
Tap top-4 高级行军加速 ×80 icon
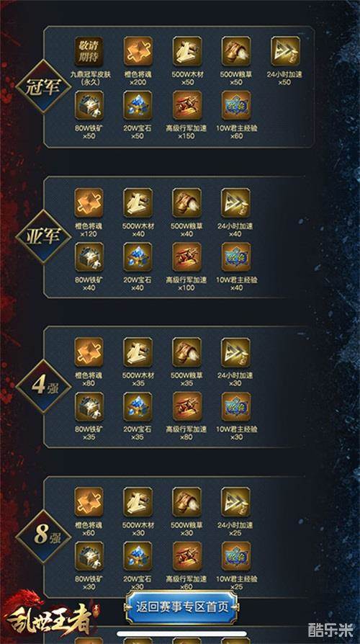tap(186, 406)
